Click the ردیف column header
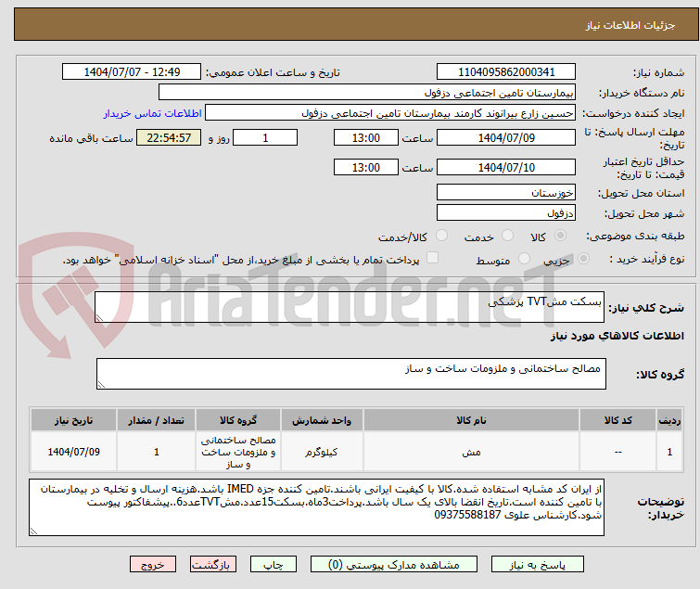This screenshot has width=700, height=589. pyautogui.click(x=669, y=420)
